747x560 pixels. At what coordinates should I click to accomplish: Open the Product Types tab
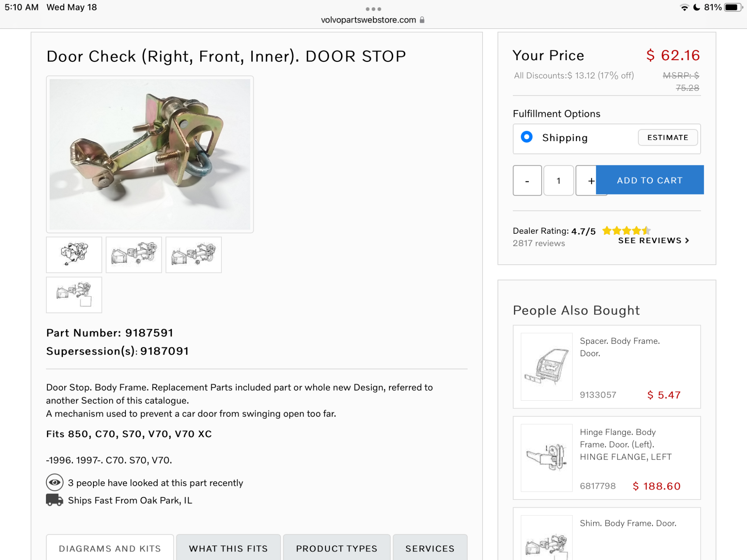click(337, 548)
